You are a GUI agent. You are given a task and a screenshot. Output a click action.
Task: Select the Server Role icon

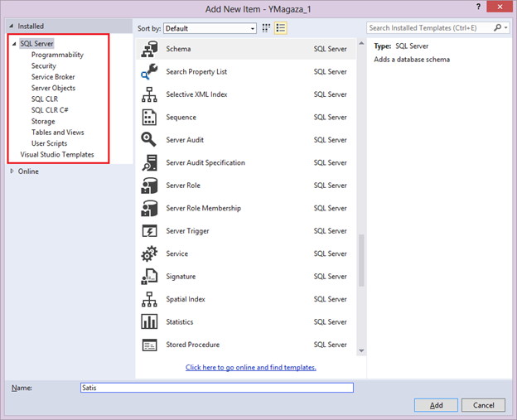149,186
